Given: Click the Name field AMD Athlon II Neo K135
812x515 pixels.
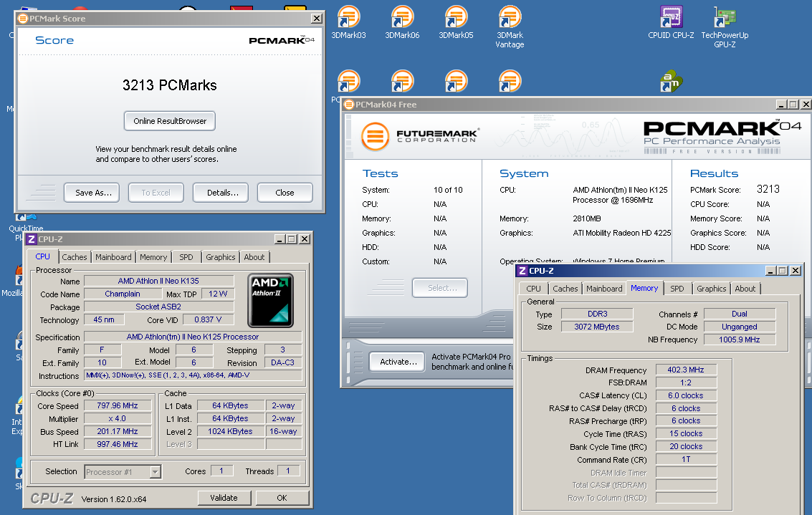Looking at the screenshot, I should tap(159, 281).
